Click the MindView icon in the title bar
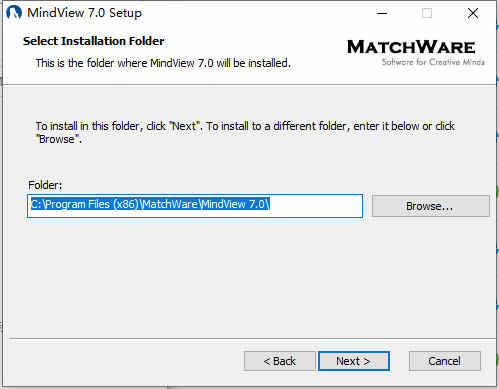 (x=14, y=13)
